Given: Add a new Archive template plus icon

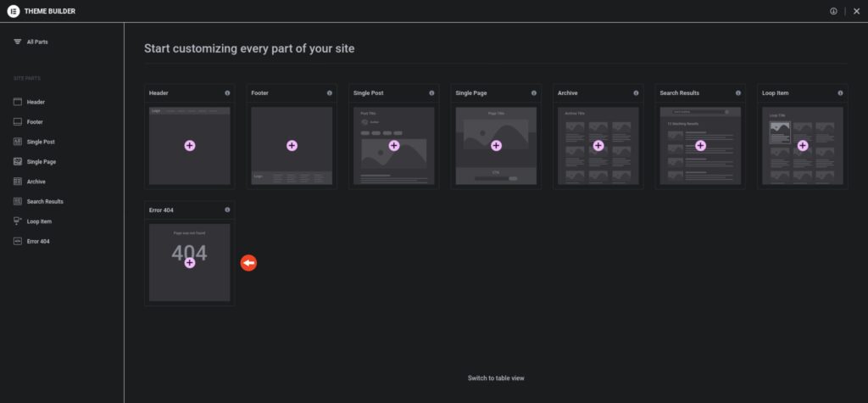Looking at the screenshot, I should pyautogui.click(x=598, y=146).
